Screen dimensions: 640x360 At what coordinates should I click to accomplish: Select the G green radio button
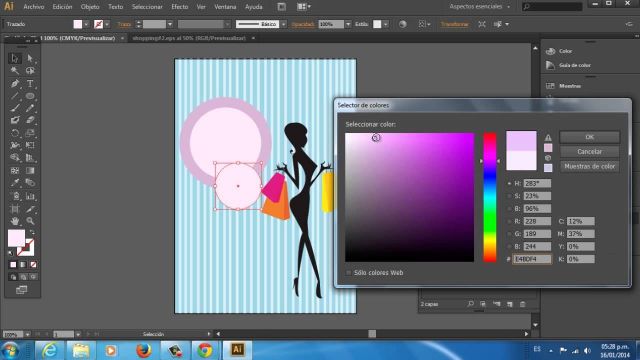coord(509,234)
